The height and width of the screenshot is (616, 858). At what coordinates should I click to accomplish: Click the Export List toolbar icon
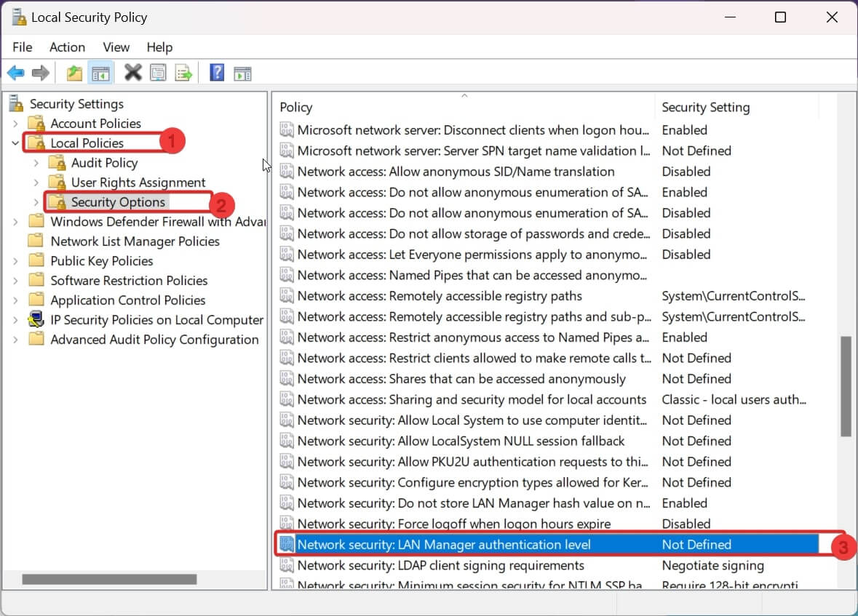pyautogui.click(x=183, y=73)
